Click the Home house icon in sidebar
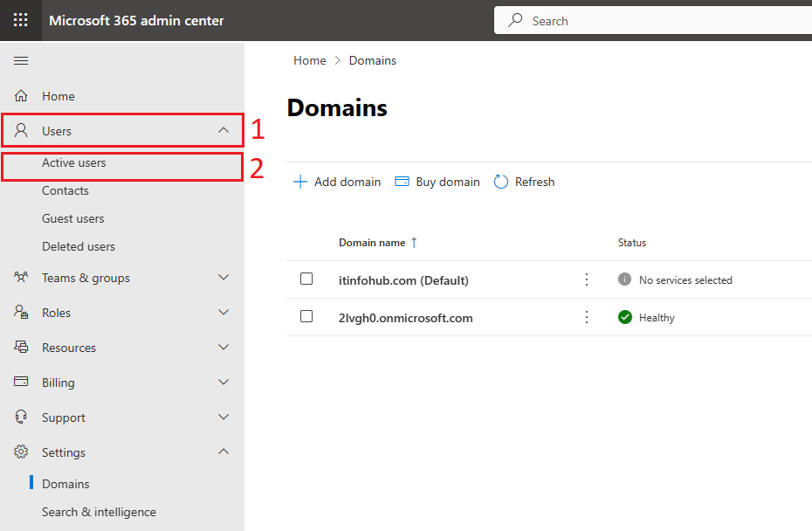 tap(21, 96)
